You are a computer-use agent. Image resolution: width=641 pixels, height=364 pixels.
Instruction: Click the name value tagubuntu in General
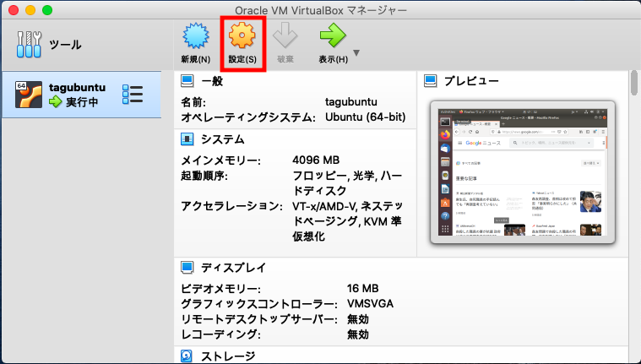351,101
